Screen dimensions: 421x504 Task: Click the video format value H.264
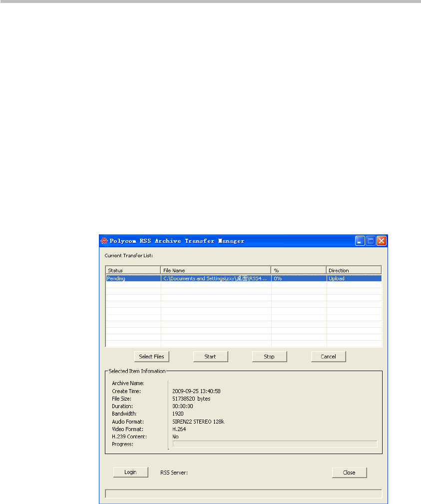click(179, 429)
